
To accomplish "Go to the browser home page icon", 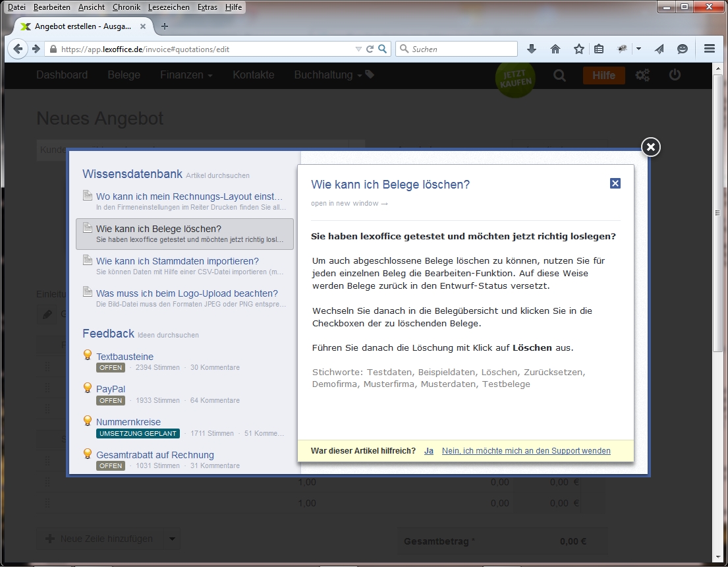I will (555, 49).
